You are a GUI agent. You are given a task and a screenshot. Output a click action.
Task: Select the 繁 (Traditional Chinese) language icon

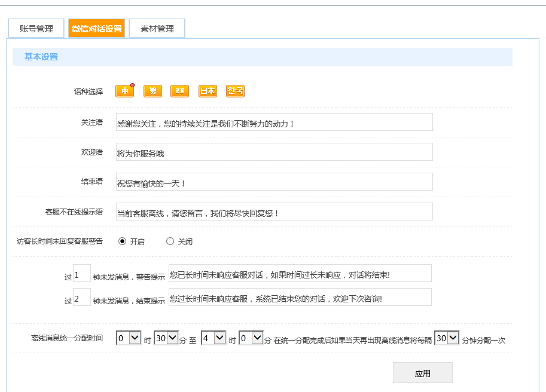(152, 91)
